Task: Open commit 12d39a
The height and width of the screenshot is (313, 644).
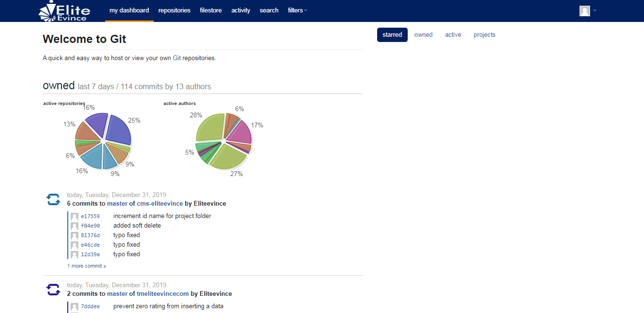Action: (x=90, y=255)
